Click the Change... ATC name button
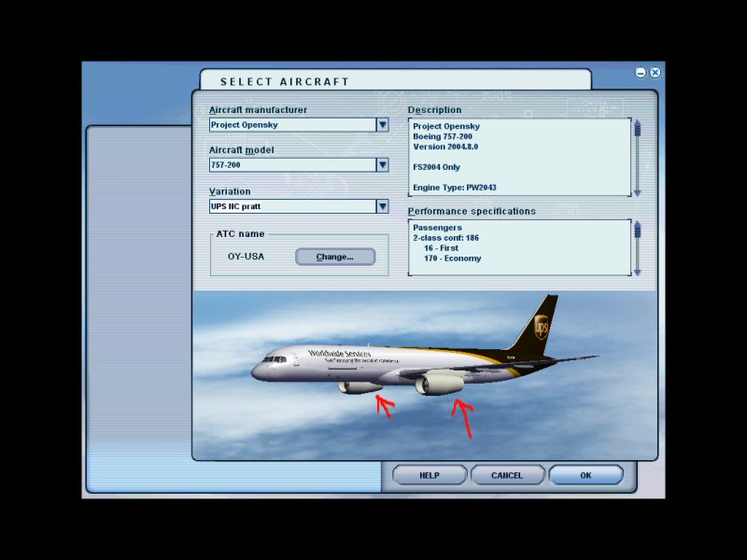 tap(335, 257)
